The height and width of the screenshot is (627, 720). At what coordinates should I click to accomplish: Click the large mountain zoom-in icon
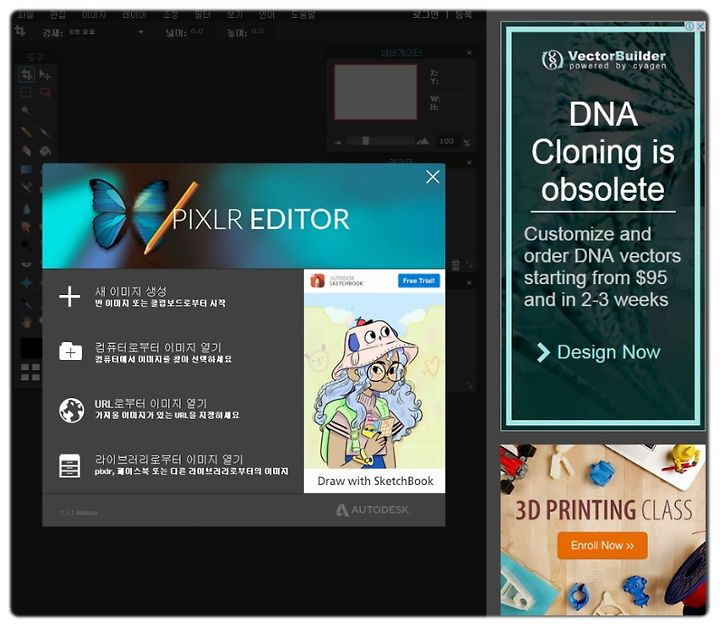tap(422, 141)
